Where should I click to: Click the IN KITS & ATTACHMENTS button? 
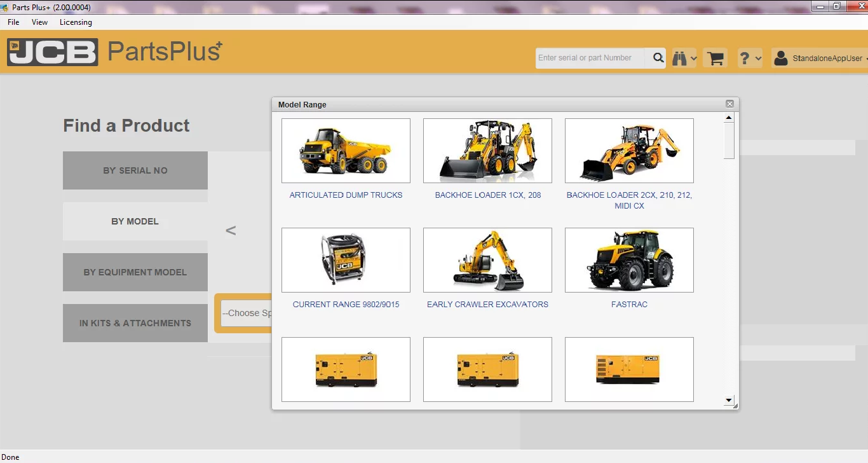[135, 322]
